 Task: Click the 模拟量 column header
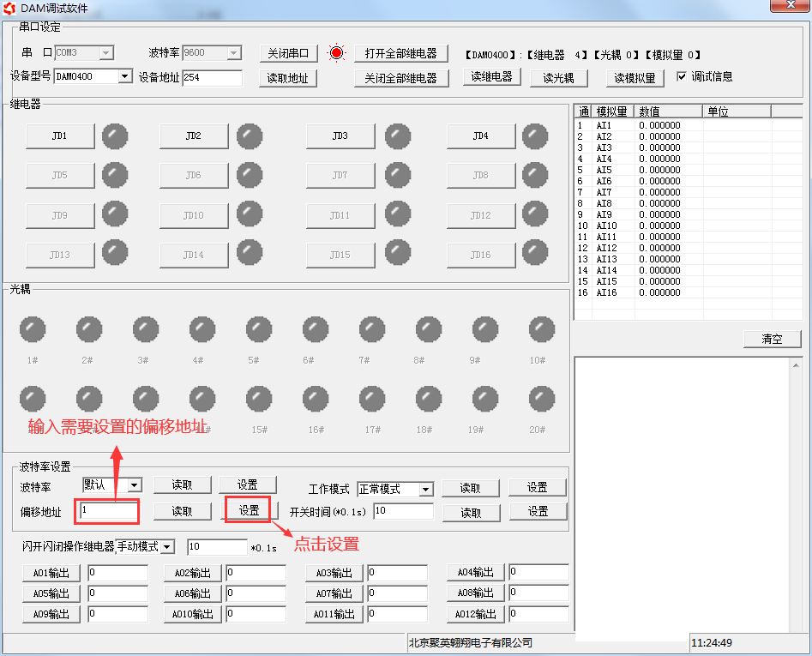613,111
